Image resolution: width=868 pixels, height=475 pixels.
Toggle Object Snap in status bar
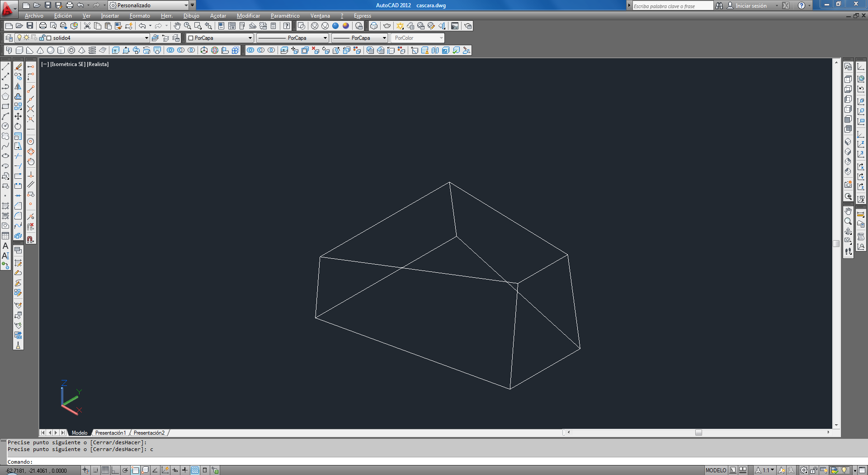click(x=135, y=470)
